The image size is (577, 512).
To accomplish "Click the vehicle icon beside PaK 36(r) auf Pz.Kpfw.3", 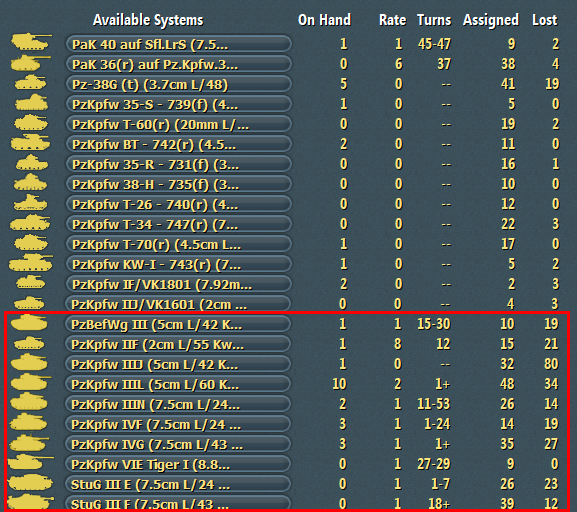I will coord(30,63).
